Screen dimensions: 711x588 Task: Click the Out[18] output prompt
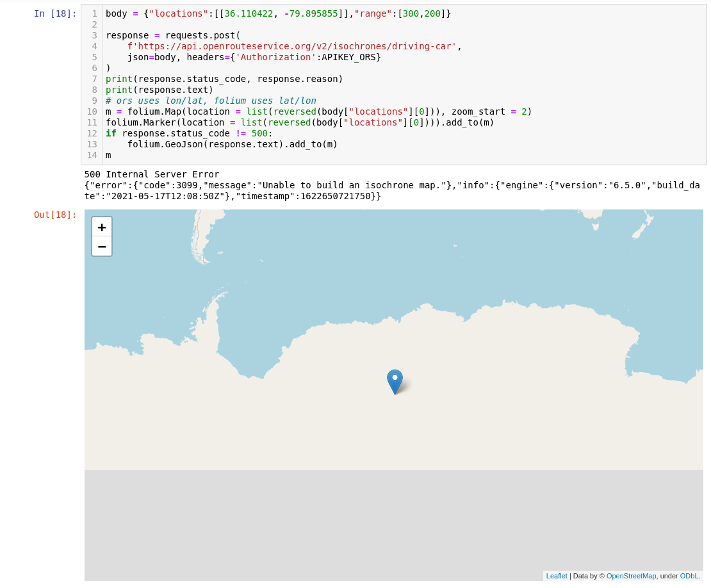[54, 215]
